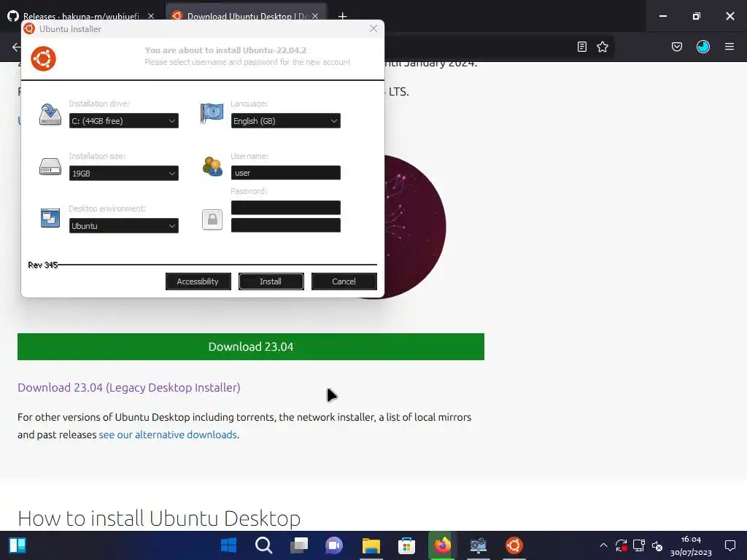Viewport: 747px width, 560px height.
Task: Bookmark this page with star icon
Action: click(603, 47)
